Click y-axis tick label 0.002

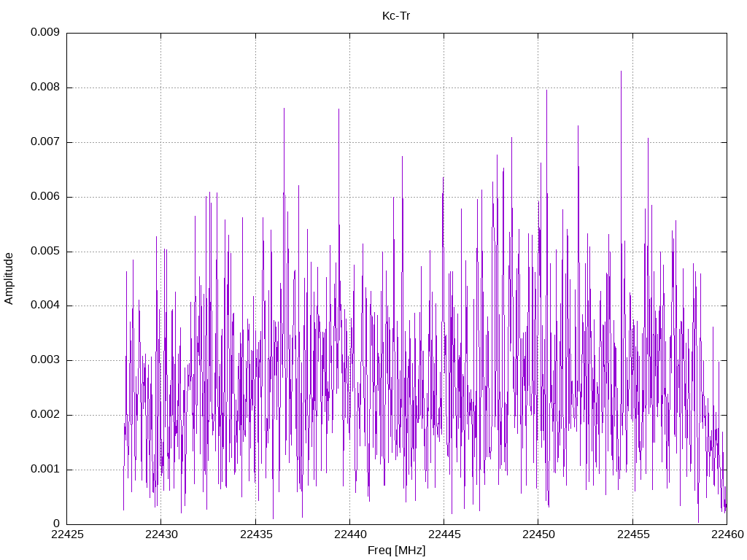[x=45, y=414]
